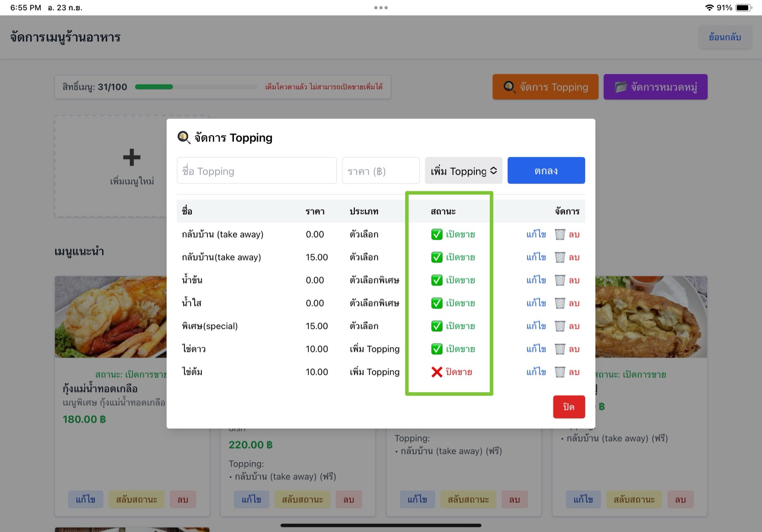
Task: Close the dialog with red ปิด button
Action: coord(569,407)
